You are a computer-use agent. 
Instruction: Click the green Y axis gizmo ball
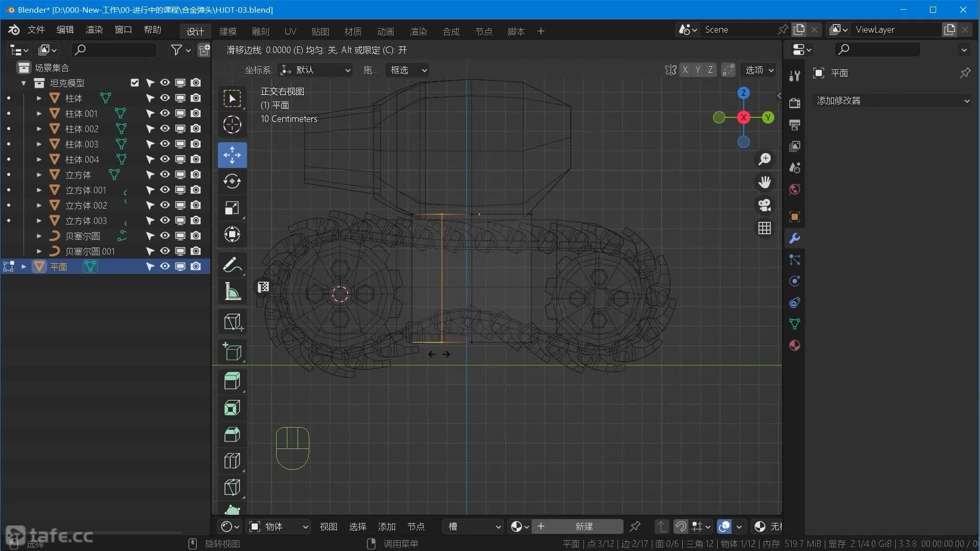[x=768, y=117]
